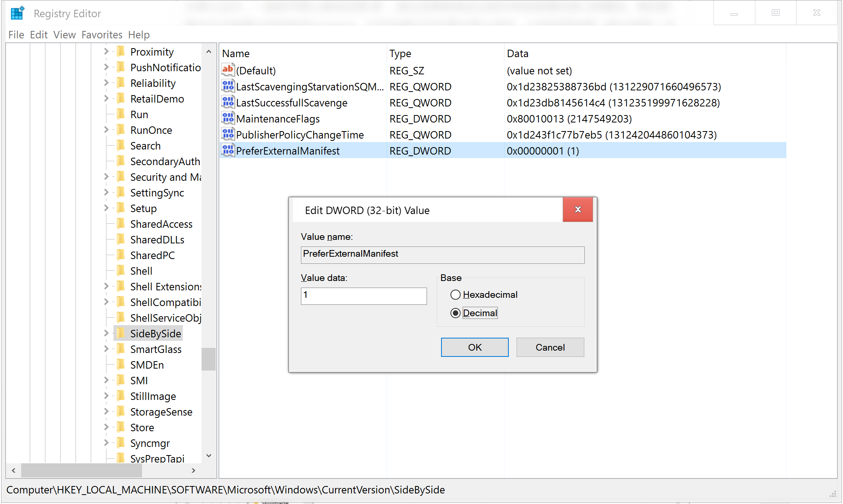Expand the Shell Extensions key
The height and width of the screenshot is (504, 843).
pyautogui.click(x=106, y=286)
